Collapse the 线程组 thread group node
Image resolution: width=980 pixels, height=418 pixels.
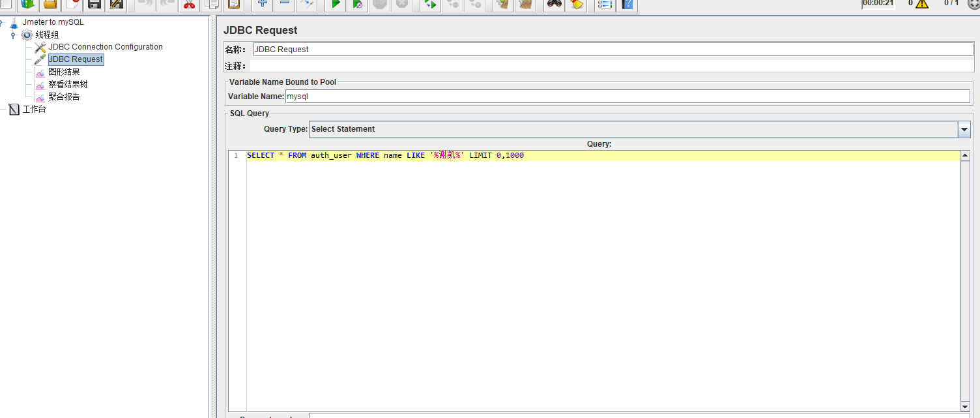(13, 35)
